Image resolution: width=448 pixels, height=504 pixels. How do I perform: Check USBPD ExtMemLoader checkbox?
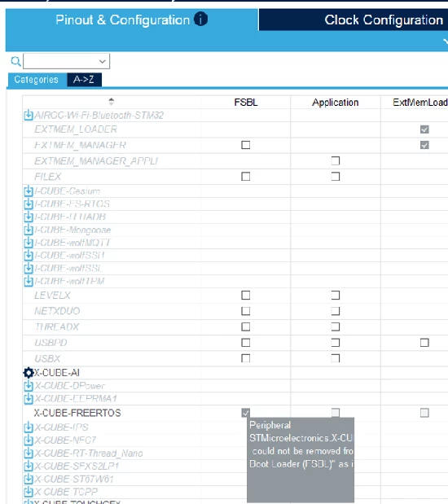[x=424, y=342]
